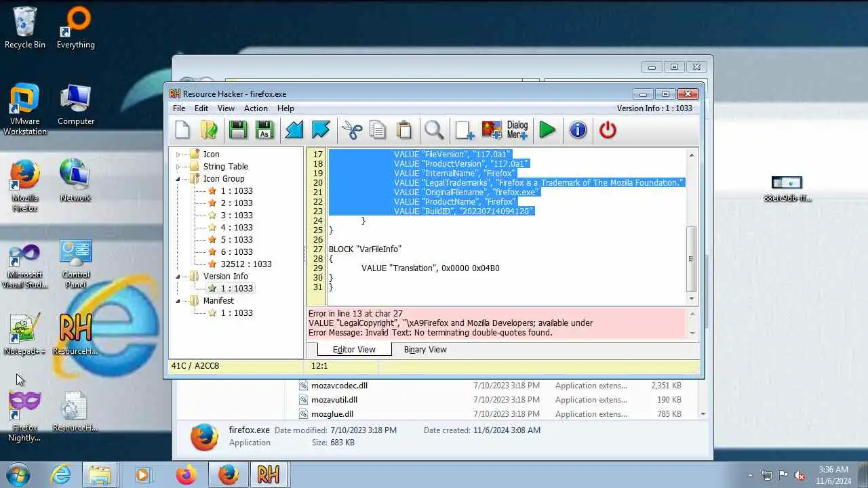This screenshot has width=868, height=488.
Task: Click the Add image resource icon
Action: coord(492,129)
